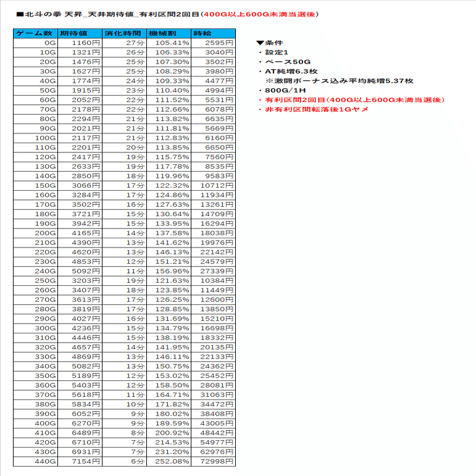Click the 機械割 column header
The image size is (476, 476).
pos(169,33)
